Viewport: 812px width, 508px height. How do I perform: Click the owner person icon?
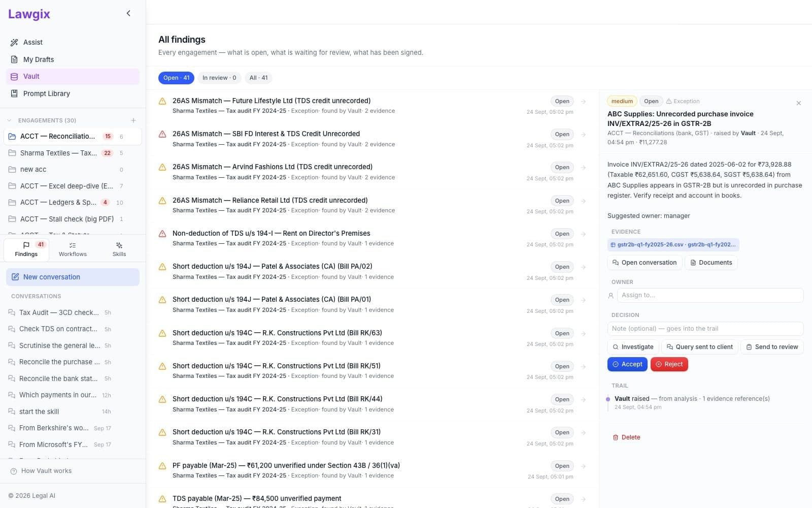611,295
